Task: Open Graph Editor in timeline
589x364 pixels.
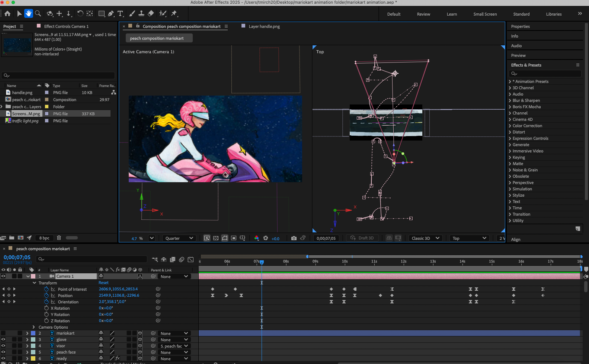Action: point(191,260)
